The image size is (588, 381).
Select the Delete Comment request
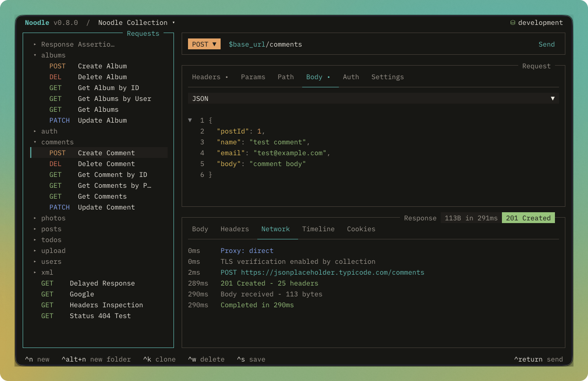99,164
